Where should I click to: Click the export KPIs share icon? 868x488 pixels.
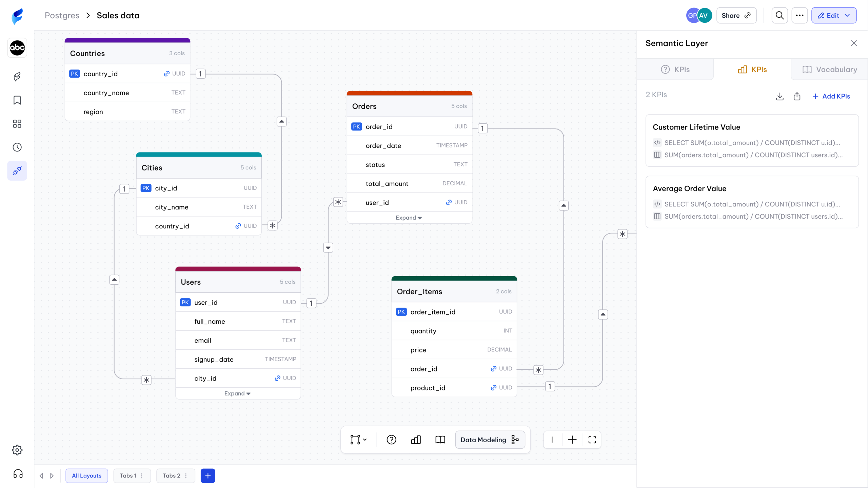tap(797, 96)
